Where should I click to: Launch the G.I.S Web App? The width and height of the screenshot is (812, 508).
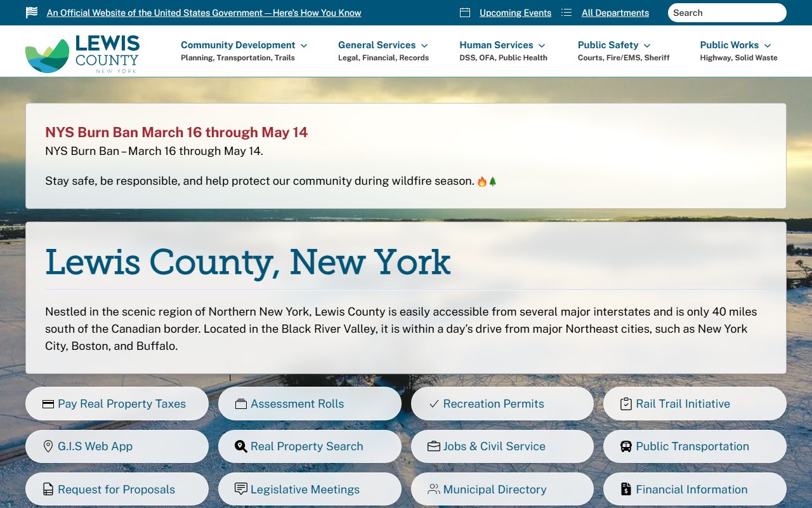click(117, 446)
